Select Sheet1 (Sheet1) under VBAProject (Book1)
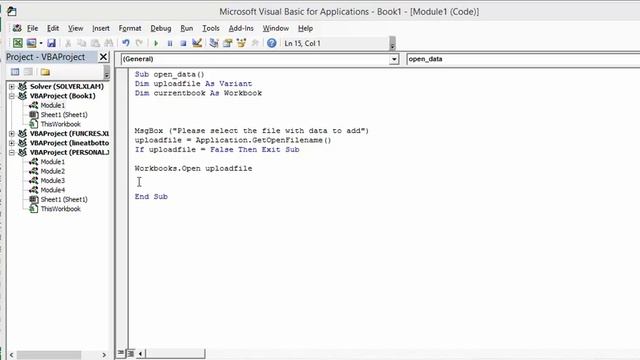640x360 pixels. (x=64, y=115)
